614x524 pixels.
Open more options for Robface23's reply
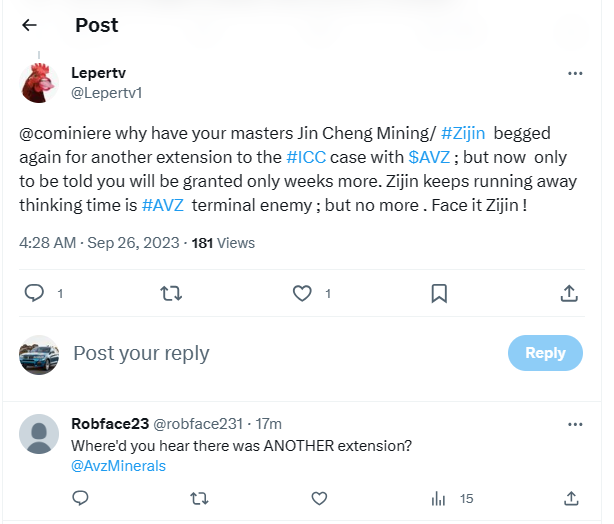click(x=574, y=424)
